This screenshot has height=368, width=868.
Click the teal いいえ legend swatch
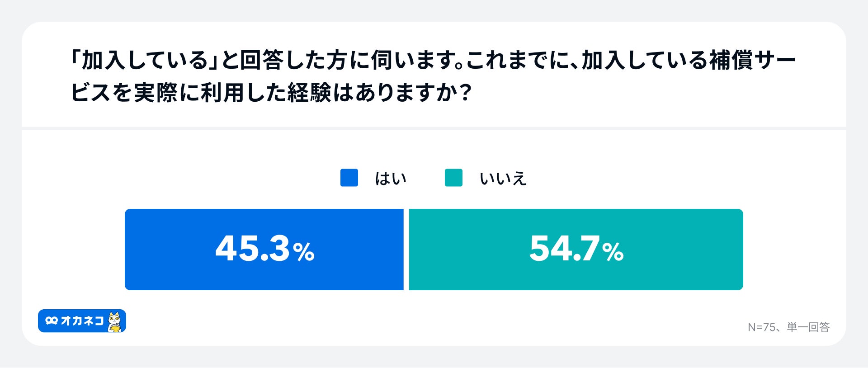coord(453,178)
